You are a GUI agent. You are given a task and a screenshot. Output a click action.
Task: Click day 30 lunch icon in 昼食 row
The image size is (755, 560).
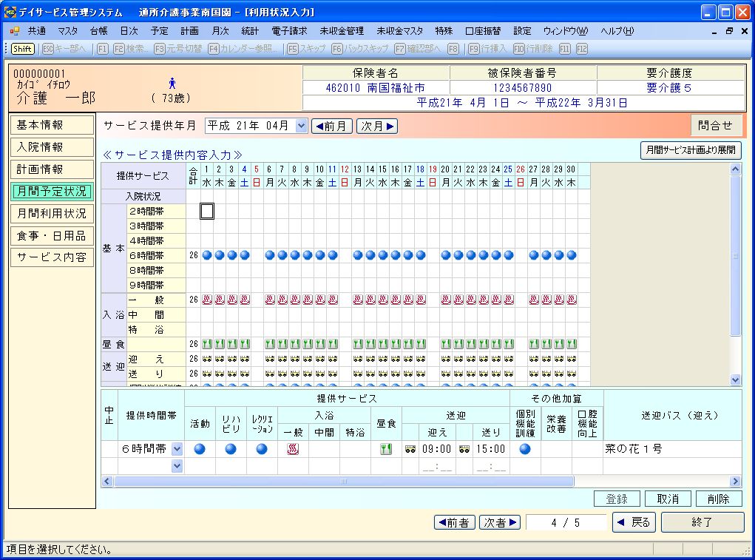(571, 344)
